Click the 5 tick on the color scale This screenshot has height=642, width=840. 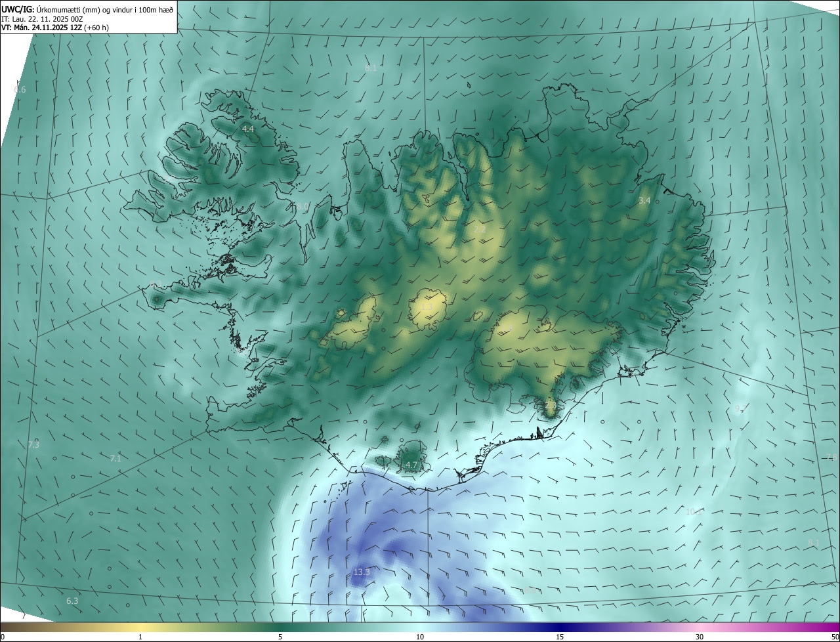[x=280, y=637]
